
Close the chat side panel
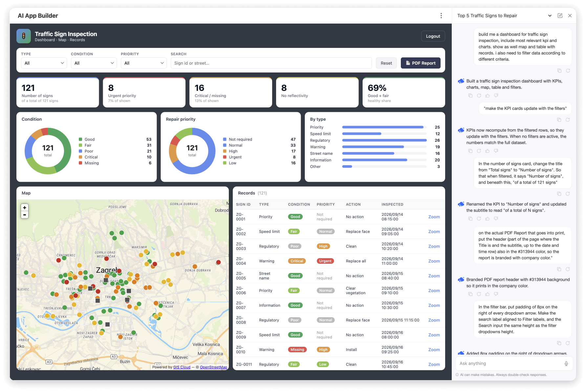tap(570, 16)
